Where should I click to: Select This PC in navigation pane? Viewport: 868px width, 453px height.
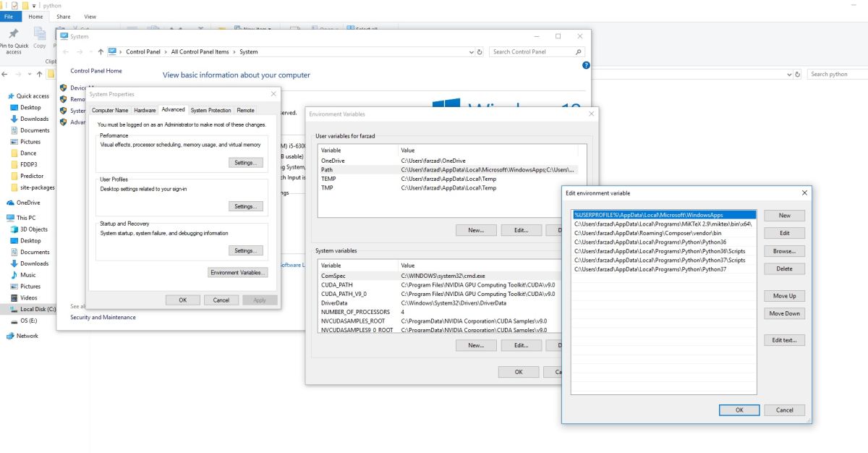pos(26,217)
